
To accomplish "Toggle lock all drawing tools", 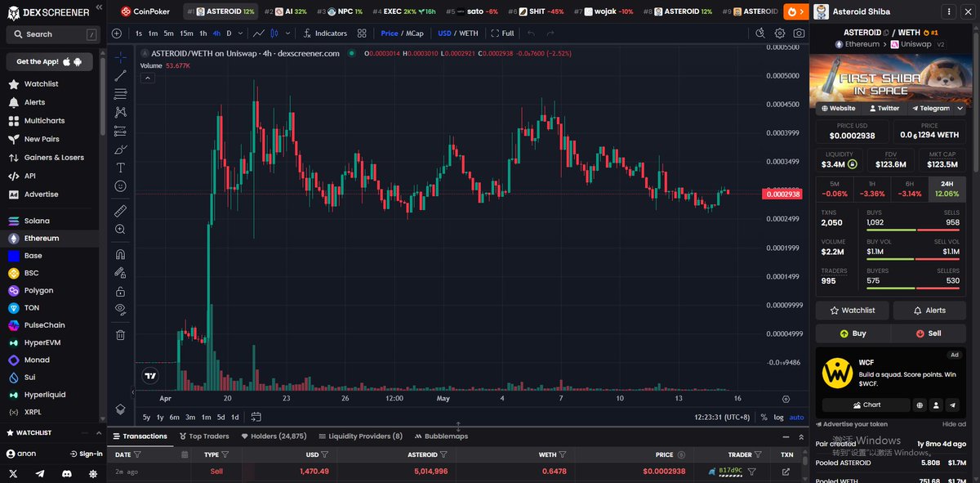I will (120, 291).
